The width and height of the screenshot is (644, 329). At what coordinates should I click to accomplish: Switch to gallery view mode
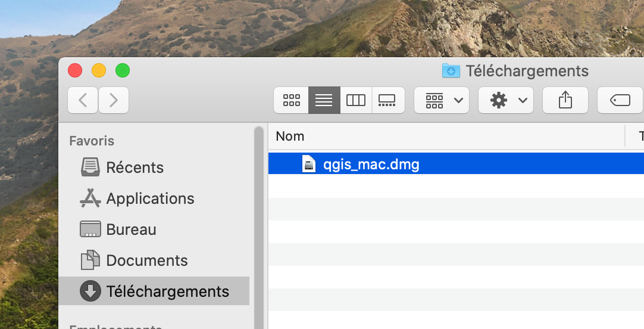point(387,100)
